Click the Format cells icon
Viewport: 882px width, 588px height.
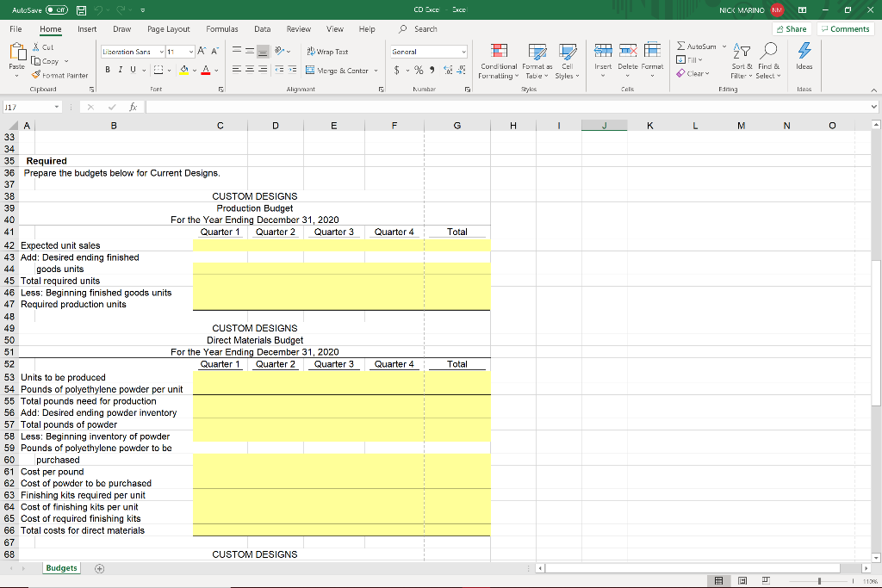click(653, 51)
